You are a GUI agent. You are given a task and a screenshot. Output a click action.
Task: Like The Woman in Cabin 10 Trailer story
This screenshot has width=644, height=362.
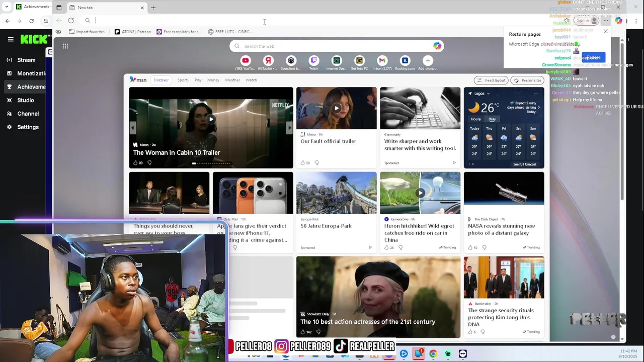[x=135, y=163]
